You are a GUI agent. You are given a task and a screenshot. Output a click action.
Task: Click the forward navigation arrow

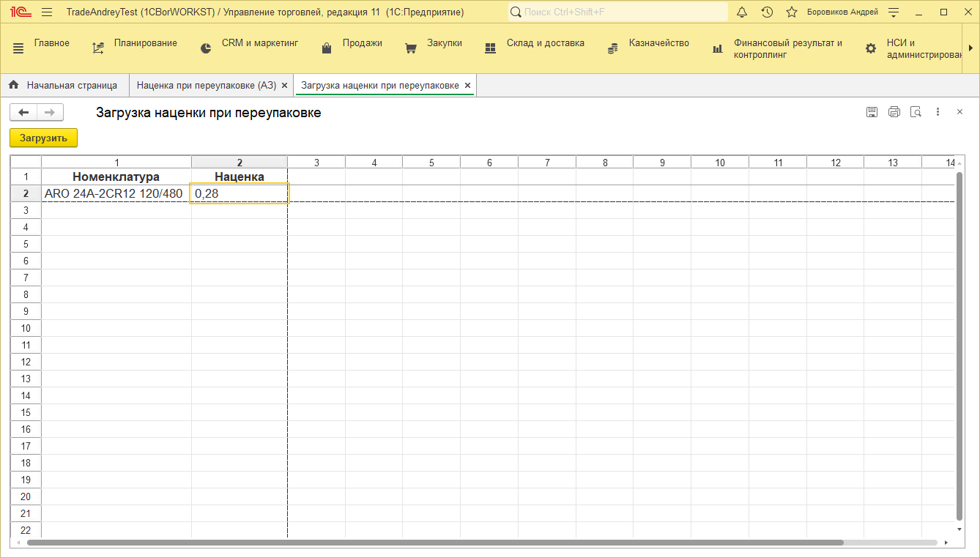[x=50, y=112]
